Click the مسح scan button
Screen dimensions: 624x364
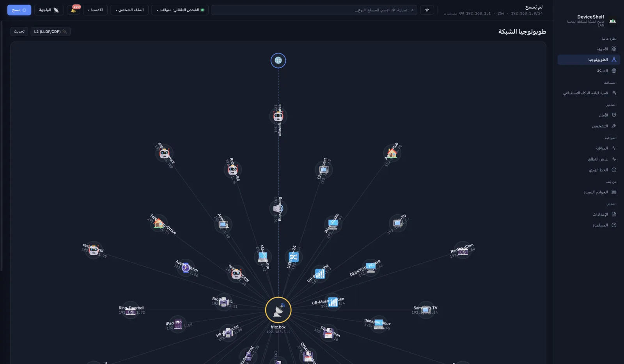[19, 10]
